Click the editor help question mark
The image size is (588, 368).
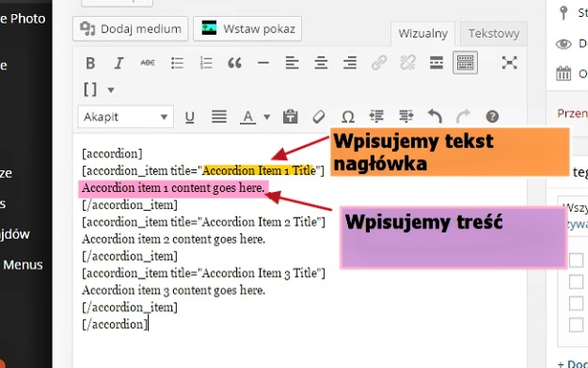492,117
